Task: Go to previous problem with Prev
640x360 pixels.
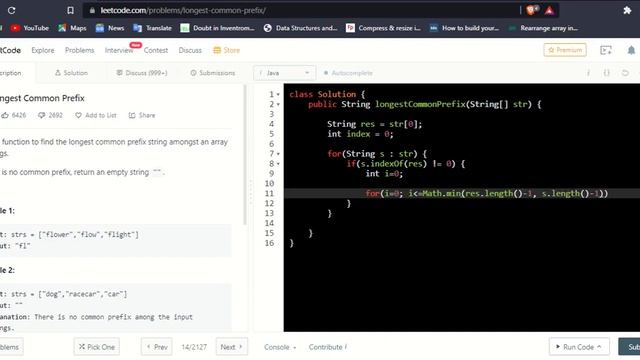Action: [157, 347]
